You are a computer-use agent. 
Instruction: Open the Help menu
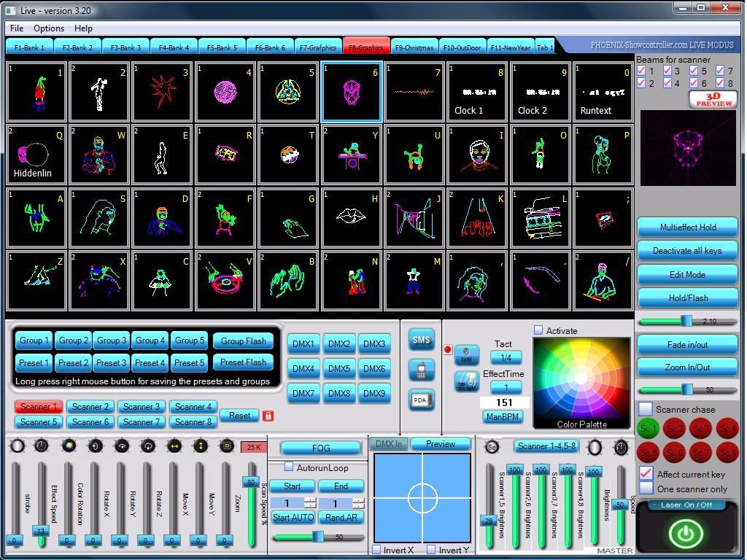83,28
